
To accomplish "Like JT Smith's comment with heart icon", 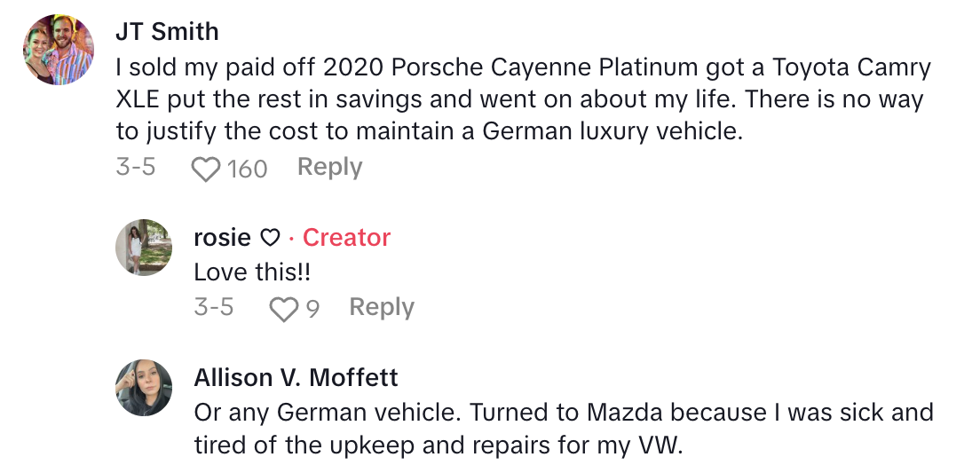I will pos(205,168).
